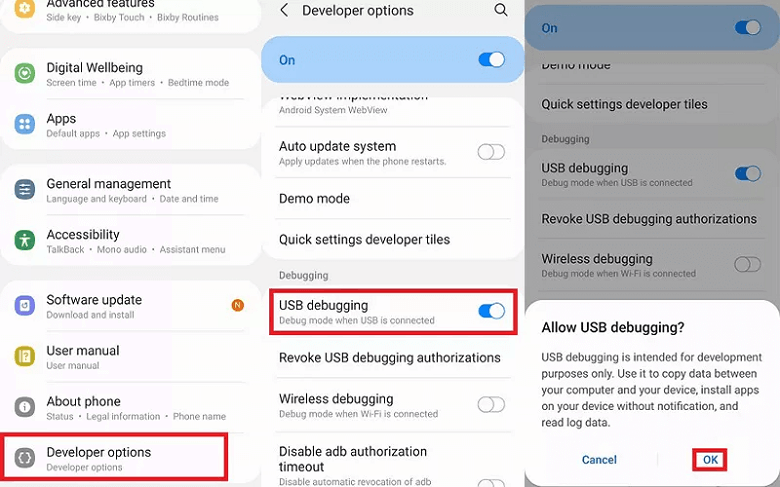Select the General management sliders icon

pyautogui.click(x=25, y=190)
